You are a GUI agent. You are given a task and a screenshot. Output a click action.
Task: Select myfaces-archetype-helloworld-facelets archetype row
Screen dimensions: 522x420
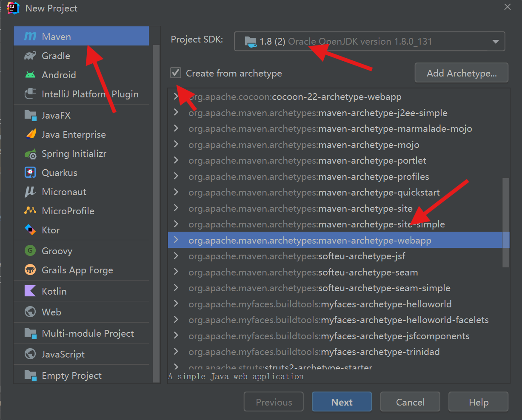[339, 320]
